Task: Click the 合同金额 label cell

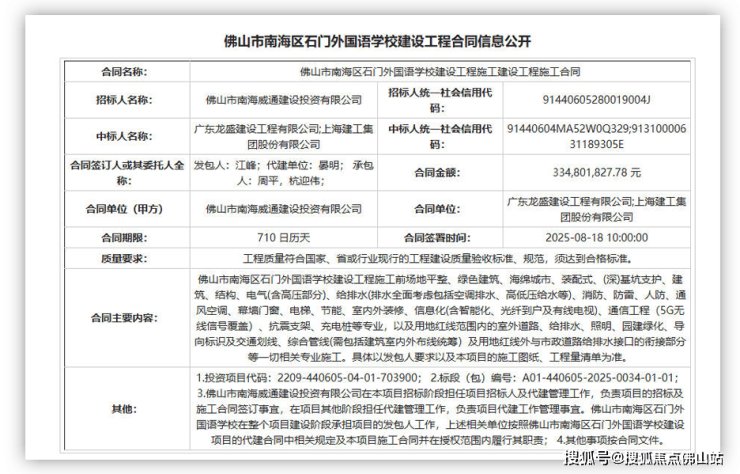Action: point(439,173)
